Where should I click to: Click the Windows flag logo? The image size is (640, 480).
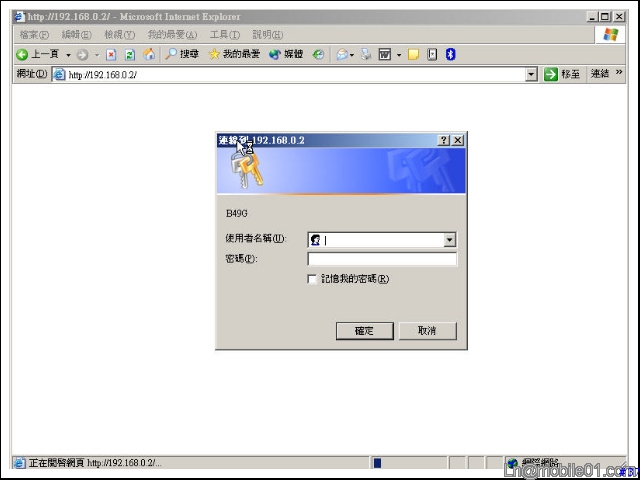[x=611, y=35]
